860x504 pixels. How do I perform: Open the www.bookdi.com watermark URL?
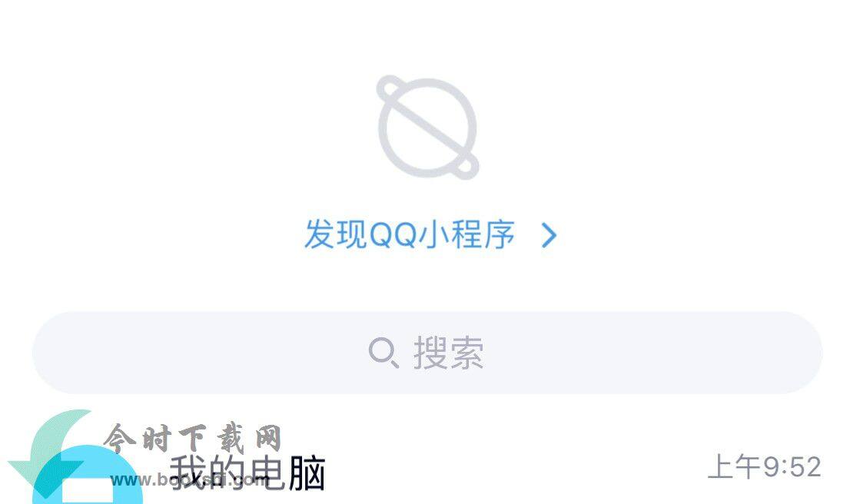(x=189, y=480)
